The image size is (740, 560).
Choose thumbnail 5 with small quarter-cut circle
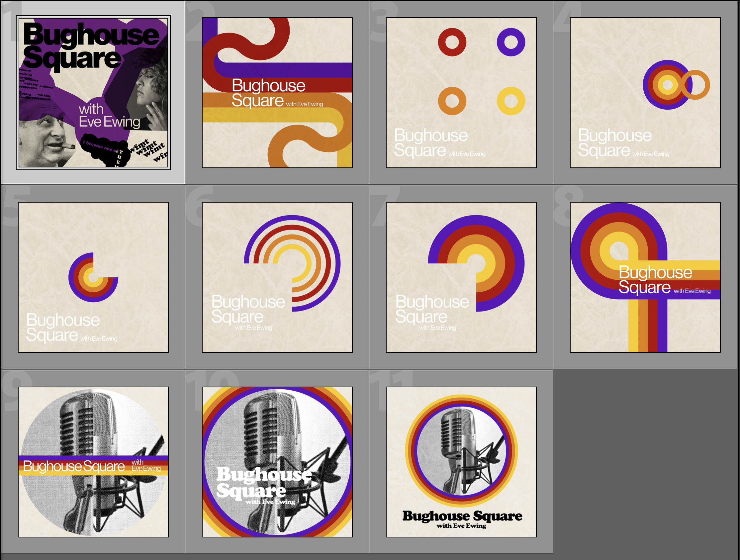tap(93, 277)
